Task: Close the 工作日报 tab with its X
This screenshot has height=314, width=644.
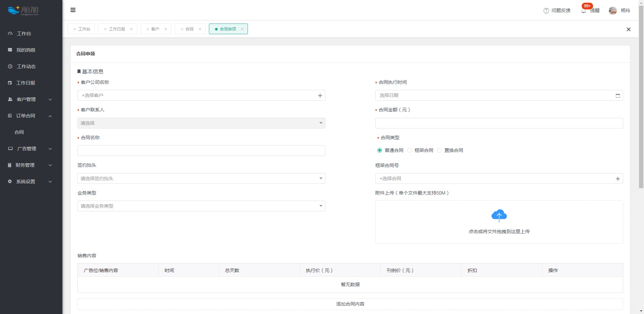Action: 131,29
